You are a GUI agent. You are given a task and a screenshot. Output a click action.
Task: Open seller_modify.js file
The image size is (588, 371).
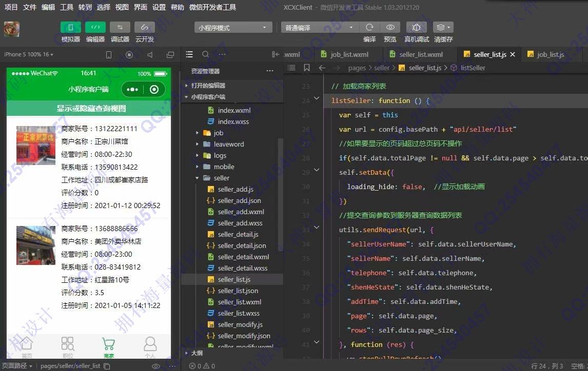240,324
